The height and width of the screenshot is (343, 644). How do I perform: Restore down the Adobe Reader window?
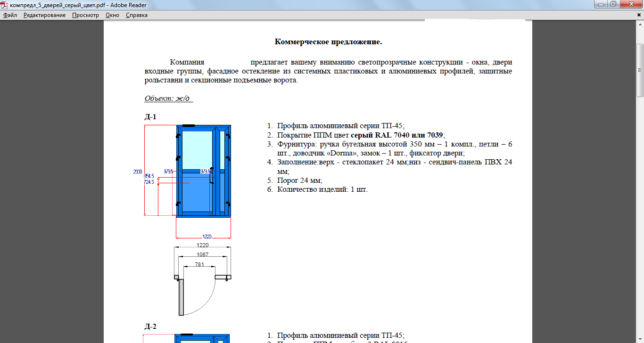(x=613, y=4)
